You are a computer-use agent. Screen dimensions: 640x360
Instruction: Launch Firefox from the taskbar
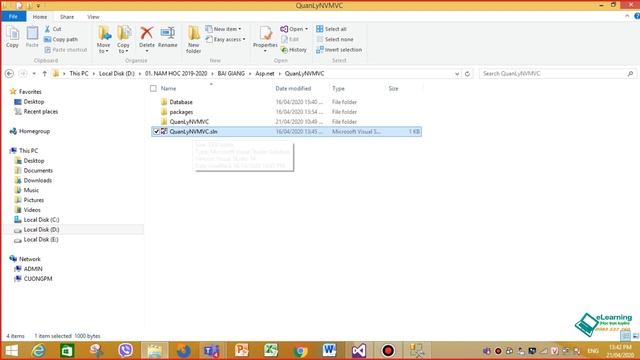tap(184, 351)
